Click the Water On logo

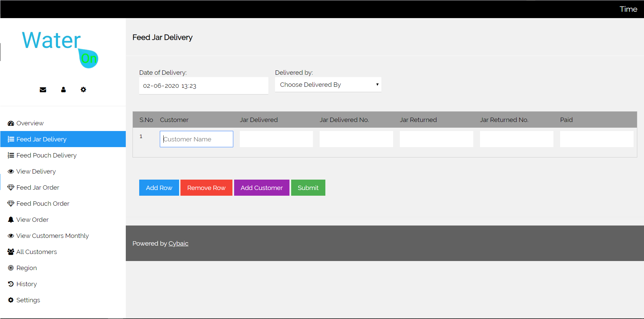pos(60,49)
